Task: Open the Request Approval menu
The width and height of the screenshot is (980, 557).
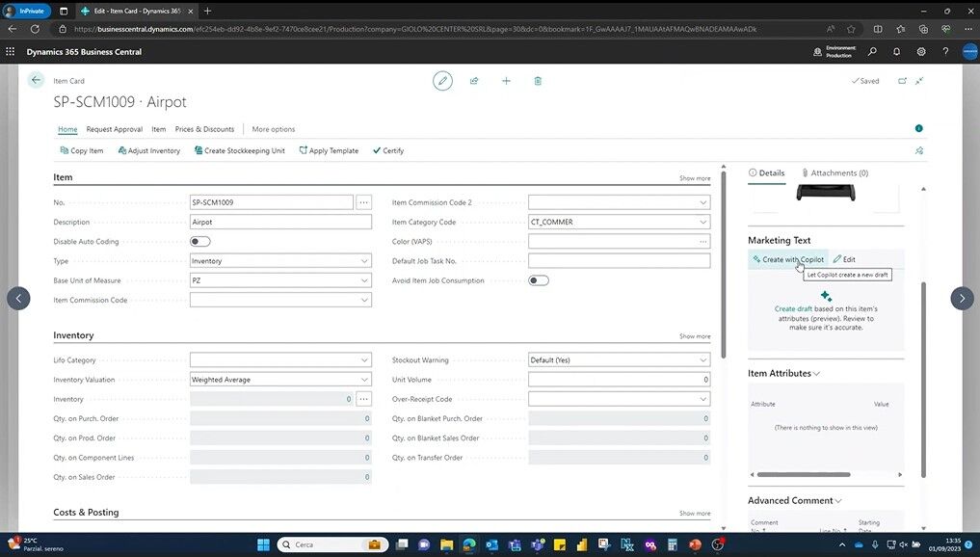Action: coord(115,129)
